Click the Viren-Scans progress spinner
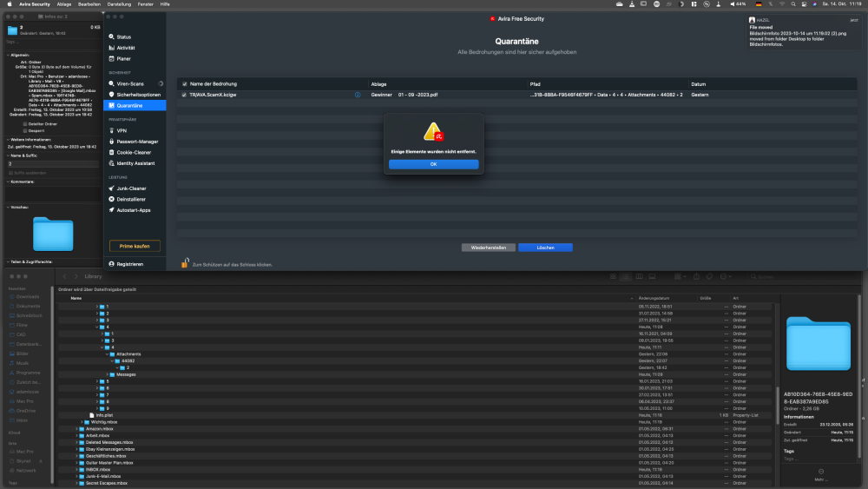Screen dimensions: 868x489 [161, 83]
